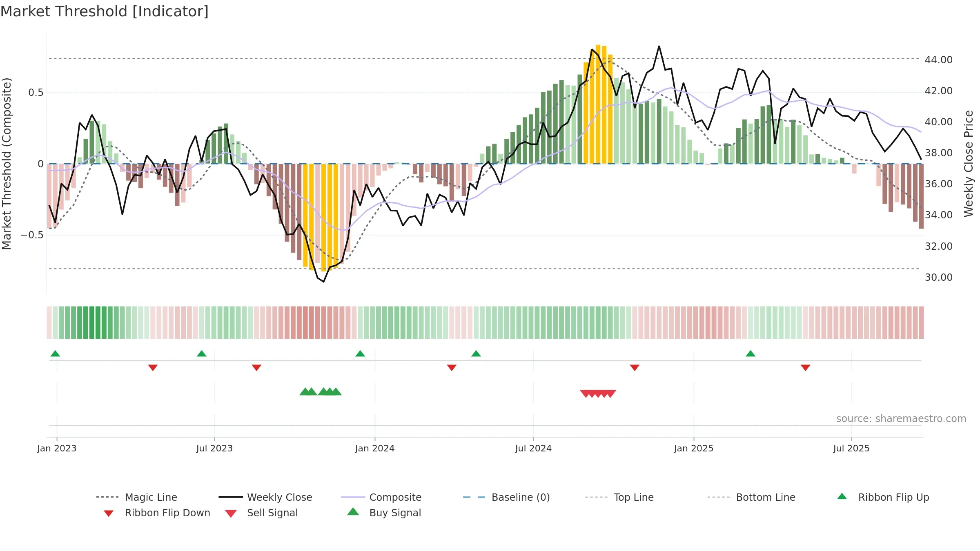Viewport: 980px width, 551px height.
Task: Click the −0.5 composite axis label
Action: [32, 235]
